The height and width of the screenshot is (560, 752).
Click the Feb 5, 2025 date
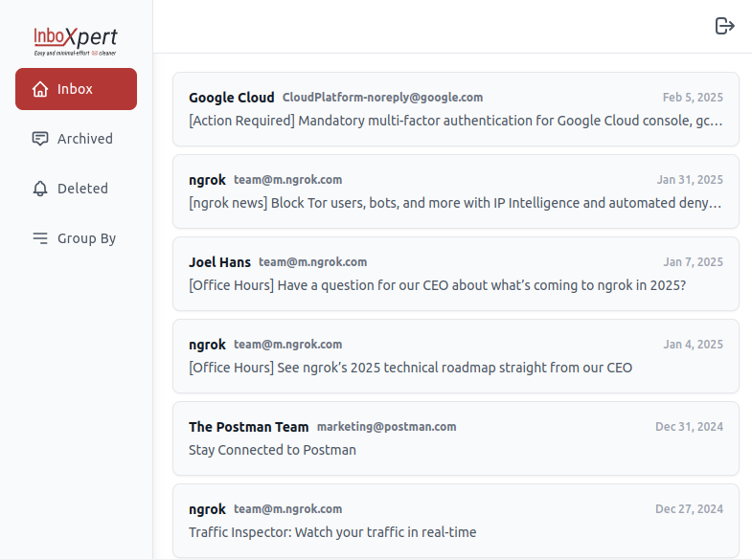coord(693,98)
